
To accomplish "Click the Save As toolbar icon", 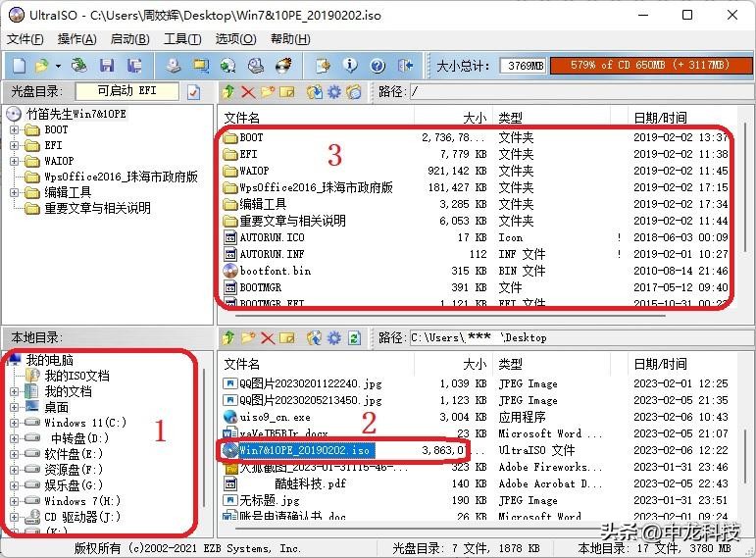I will coord(134,65).
